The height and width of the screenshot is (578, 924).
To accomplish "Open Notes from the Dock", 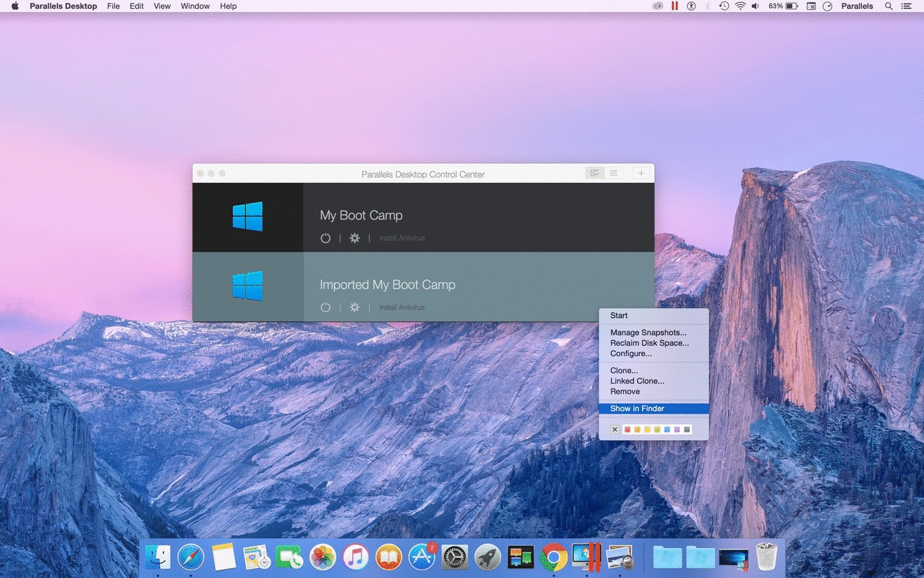I will coord(224,557).
